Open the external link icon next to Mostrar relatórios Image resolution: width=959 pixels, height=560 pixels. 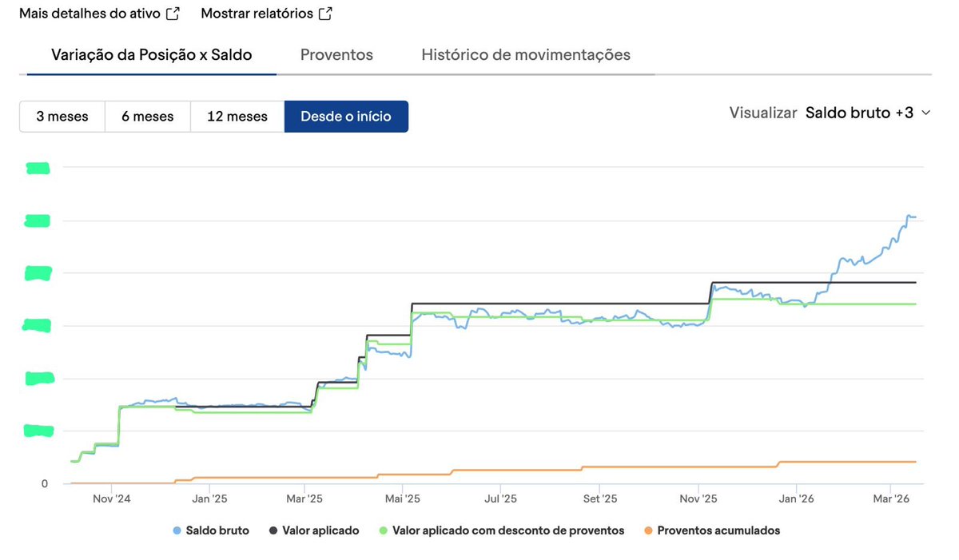pyautogui.click(x=325, y=14)
